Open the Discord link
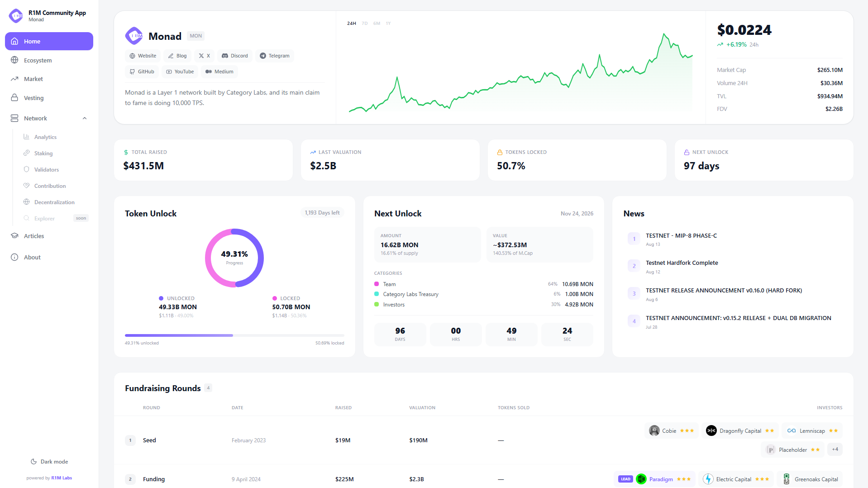 point(235,56)
